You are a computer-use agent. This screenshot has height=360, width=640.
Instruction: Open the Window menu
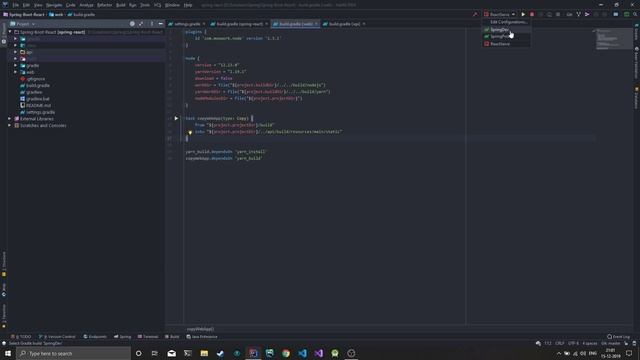pyautogui.click(x=172, y=5)
